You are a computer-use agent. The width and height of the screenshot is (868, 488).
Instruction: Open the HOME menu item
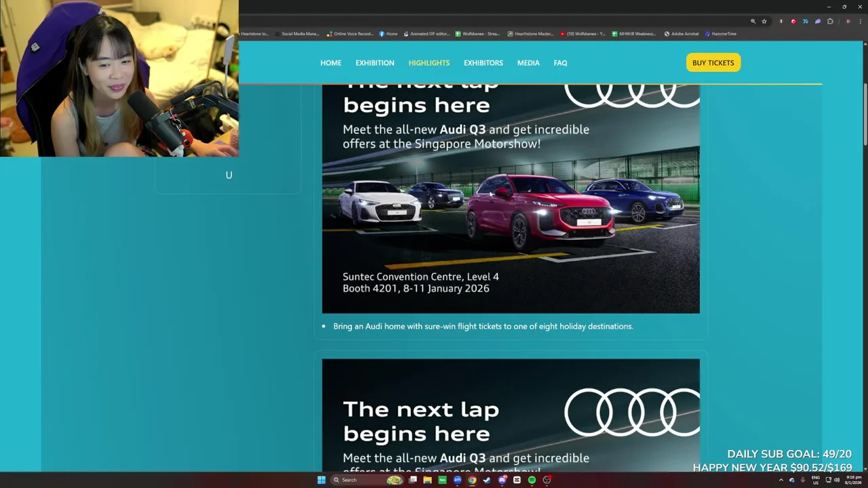(x=330, y=63)
